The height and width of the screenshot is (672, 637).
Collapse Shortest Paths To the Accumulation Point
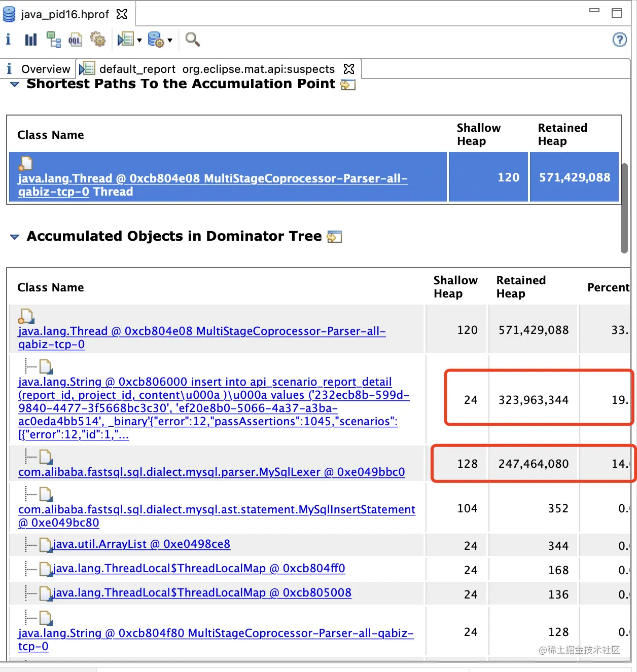pos(15,84)
